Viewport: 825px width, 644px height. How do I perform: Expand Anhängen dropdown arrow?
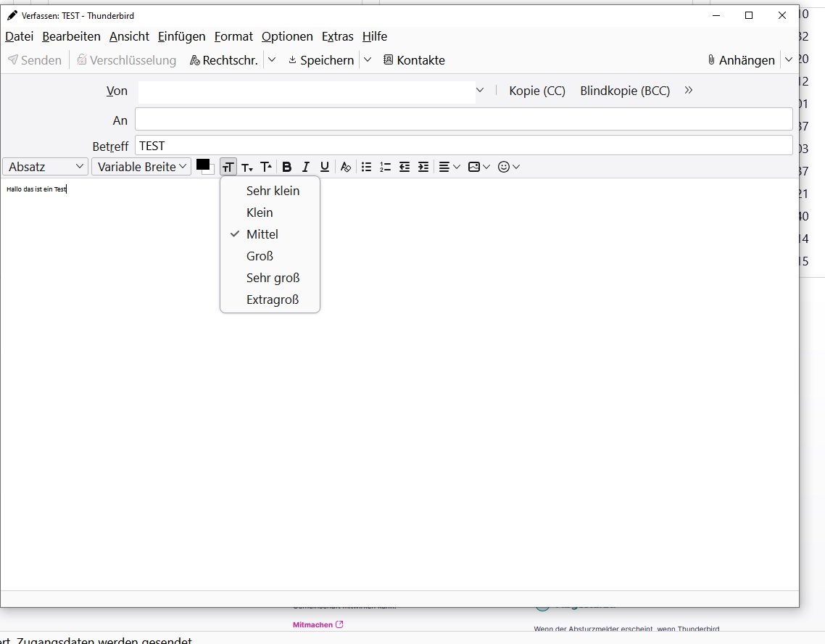[x=789, y=60]
